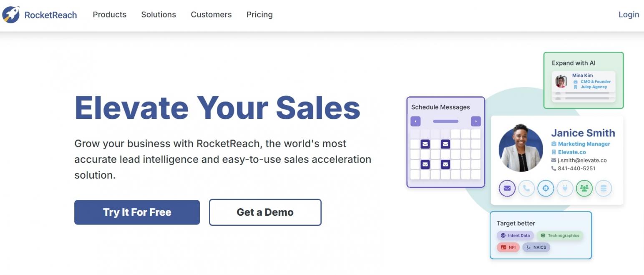
Task: Go to next month in Schedule Messages
Action: [x=476, y=121]
